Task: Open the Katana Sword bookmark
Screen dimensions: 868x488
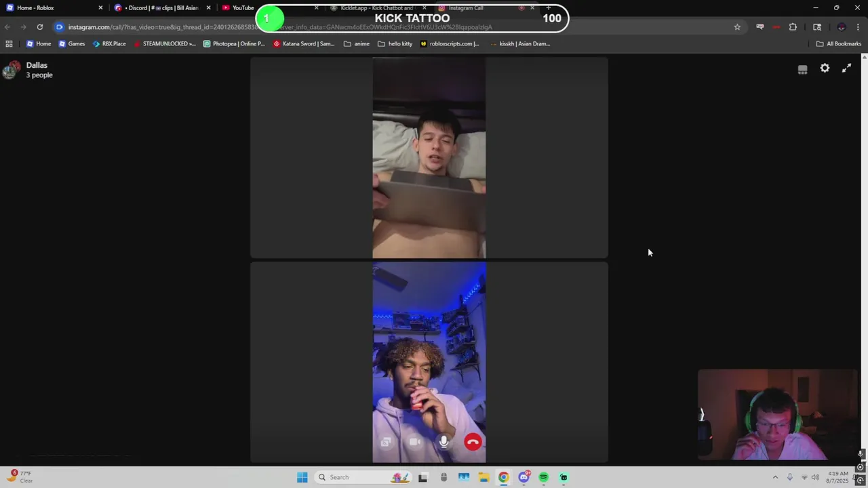Action: 304,43
